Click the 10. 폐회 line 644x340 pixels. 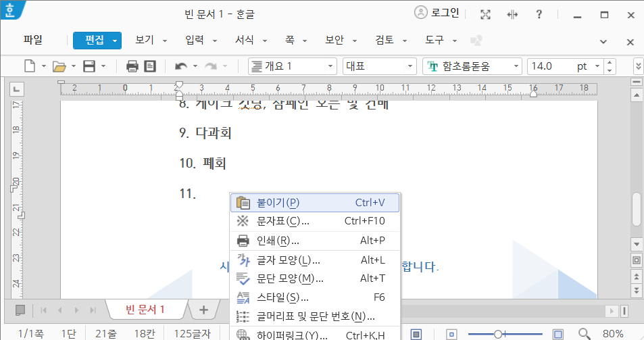point(203,164)
